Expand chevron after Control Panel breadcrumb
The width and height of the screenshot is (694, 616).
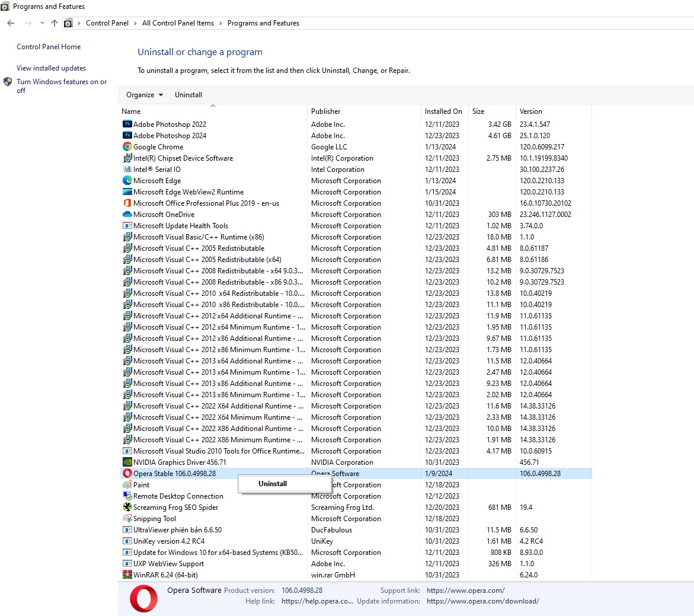(135, 23)
